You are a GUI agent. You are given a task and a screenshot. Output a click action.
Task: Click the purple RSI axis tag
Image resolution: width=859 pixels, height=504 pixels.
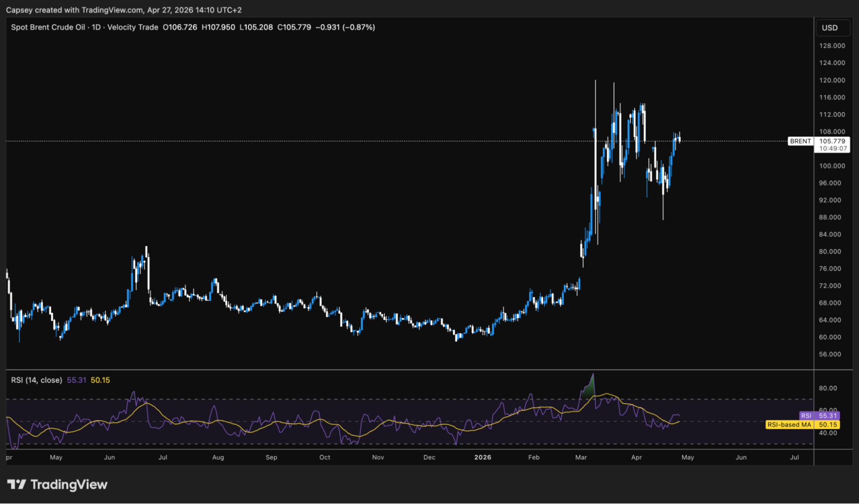[x=806, y=416]
